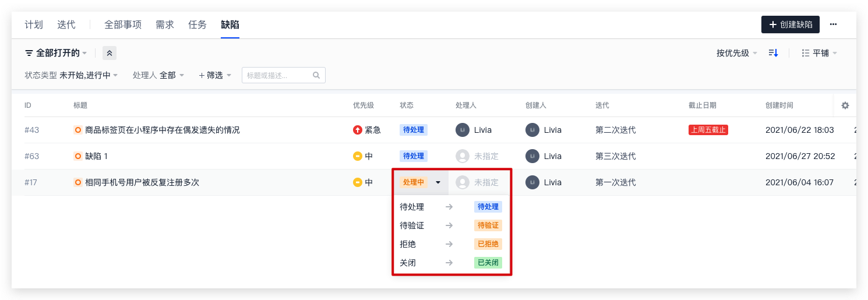Open the column settings gear icon
This screenshot has height=300, width=868.
[x=845, y=105]
